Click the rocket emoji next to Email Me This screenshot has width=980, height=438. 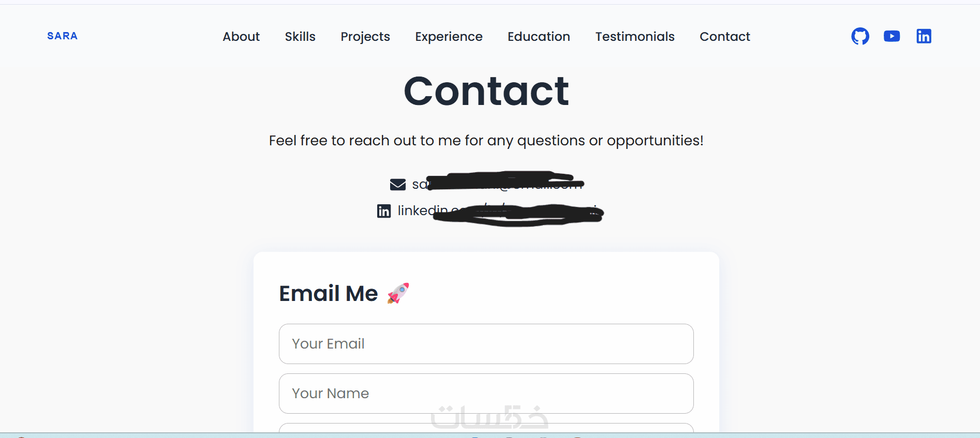point(398,293)
